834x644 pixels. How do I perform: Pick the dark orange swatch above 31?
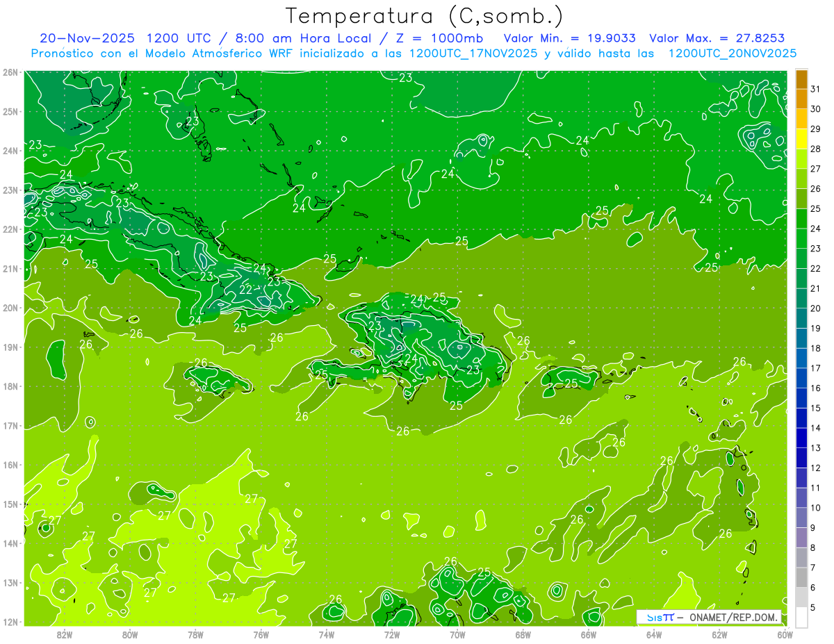pos(801,79)
